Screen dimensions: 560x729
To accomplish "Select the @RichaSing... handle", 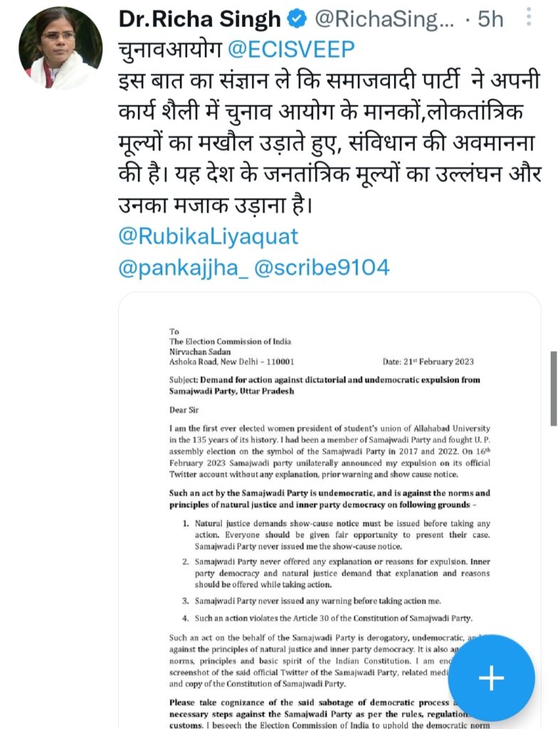I will coord(385,19).
